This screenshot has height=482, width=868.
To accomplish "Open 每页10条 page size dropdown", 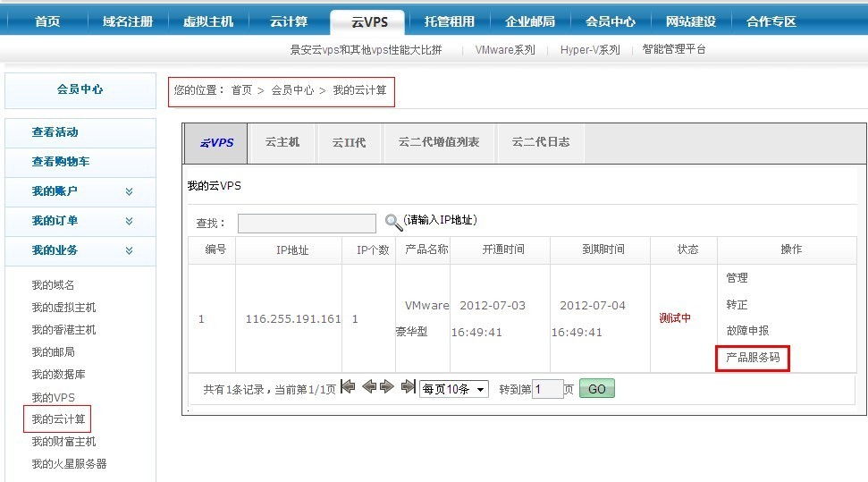I will click(454, 389).
